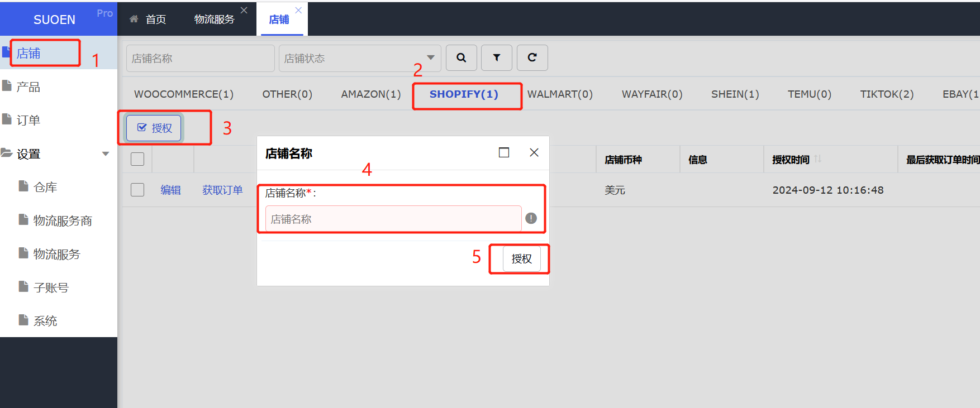Select the SHEIN(1) platform tab
Screen dimensions: 980x408
tap(735, 94)
